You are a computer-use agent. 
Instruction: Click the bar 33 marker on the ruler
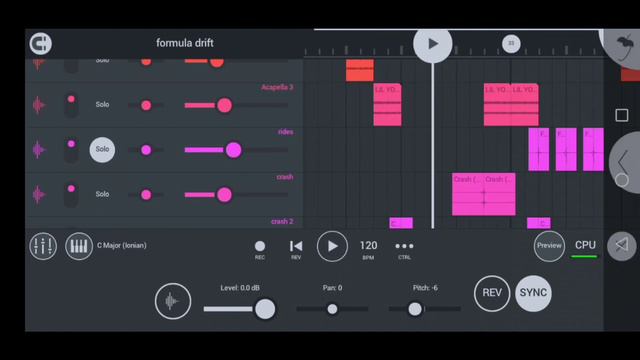point(511,43)
